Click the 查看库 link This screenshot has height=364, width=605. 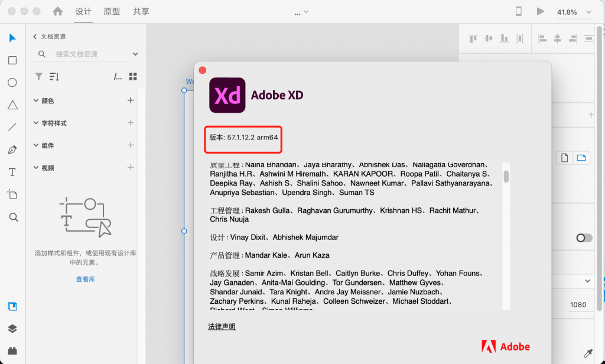[x=85, y=278]
